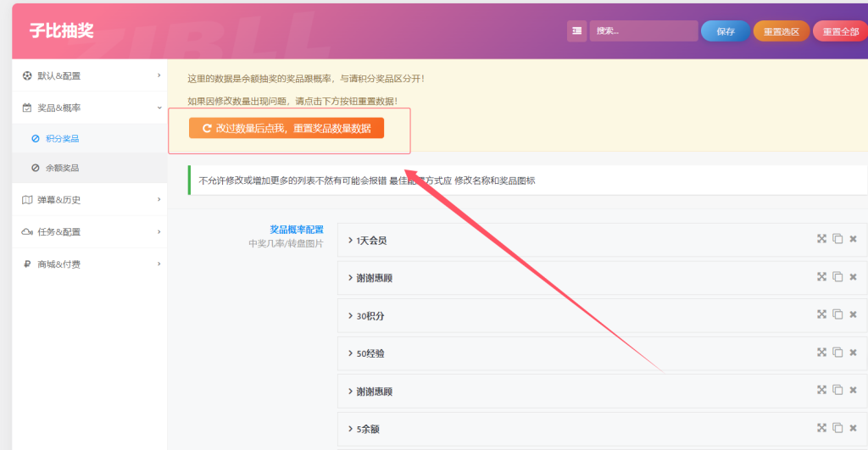The image size is (868, 450).
Task: Select the 余额奖品 submenu item
Action: point(90,168)
